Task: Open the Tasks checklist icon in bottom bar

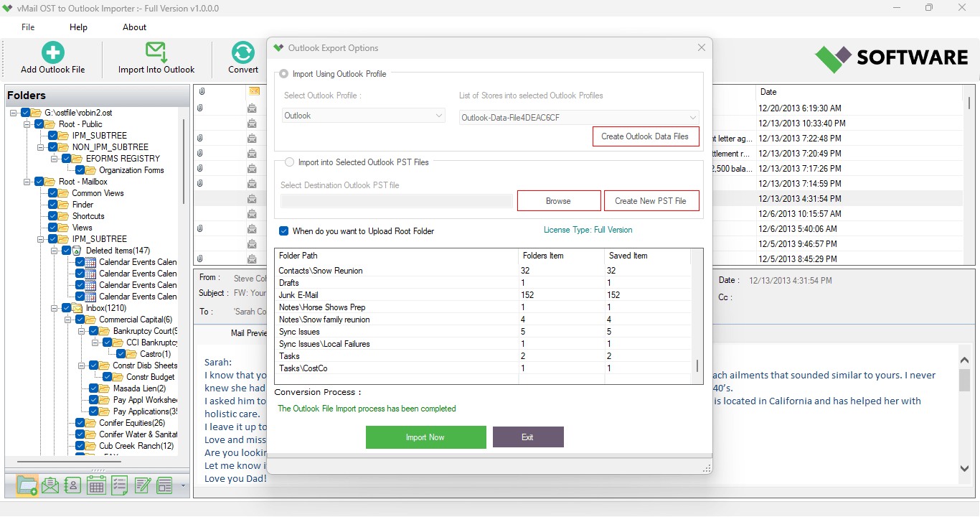Action: pyautogui.click(x=119, y=485)
